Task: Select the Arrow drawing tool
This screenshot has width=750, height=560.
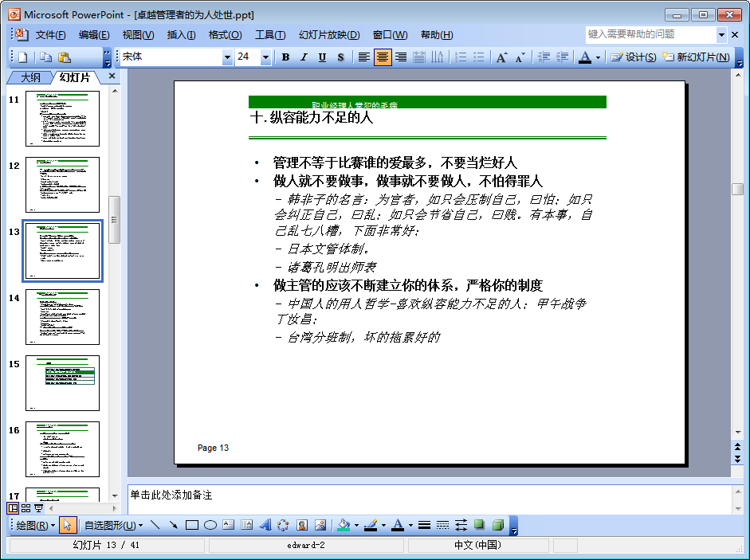Action: (173, 525)
